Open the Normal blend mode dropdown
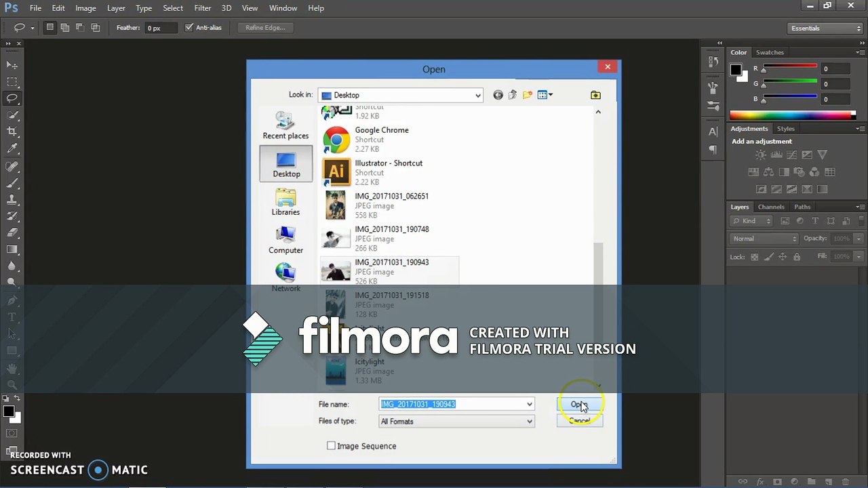Screen dimensions: 868x488 click(x=764, y=239)
